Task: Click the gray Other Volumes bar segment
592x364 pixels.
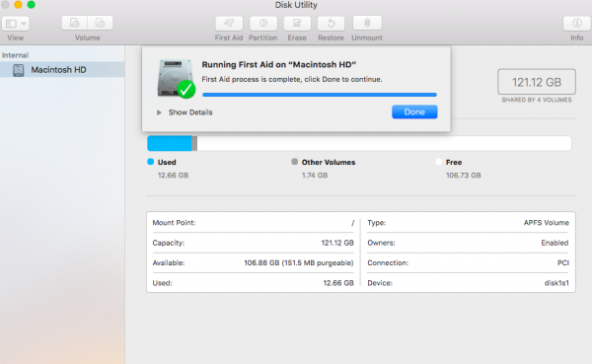Action: coord(194,143)
